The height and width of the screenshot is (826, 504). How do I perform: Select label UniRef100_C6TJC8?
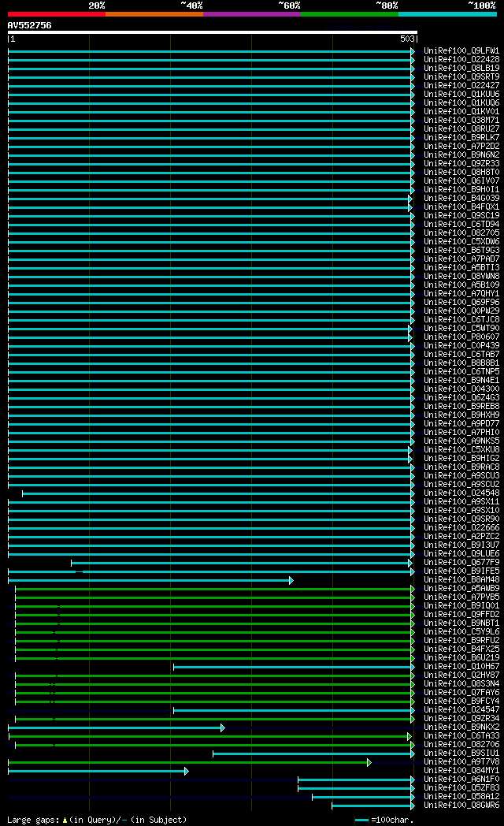461,320
